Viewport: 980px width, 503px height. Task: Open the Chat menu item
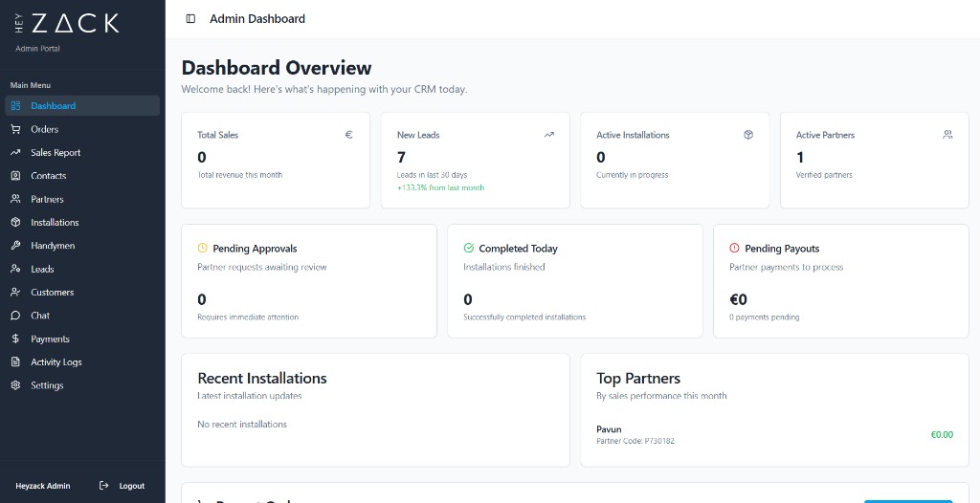pyautogui.click(x=82, y=316)
